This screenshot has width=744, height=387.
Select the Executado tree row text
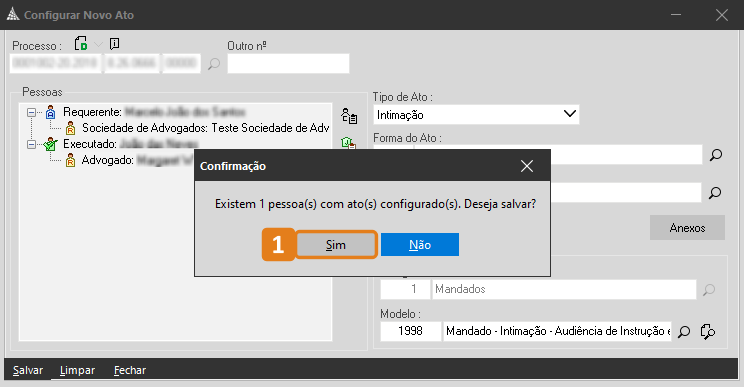click(x=130, y=144)
